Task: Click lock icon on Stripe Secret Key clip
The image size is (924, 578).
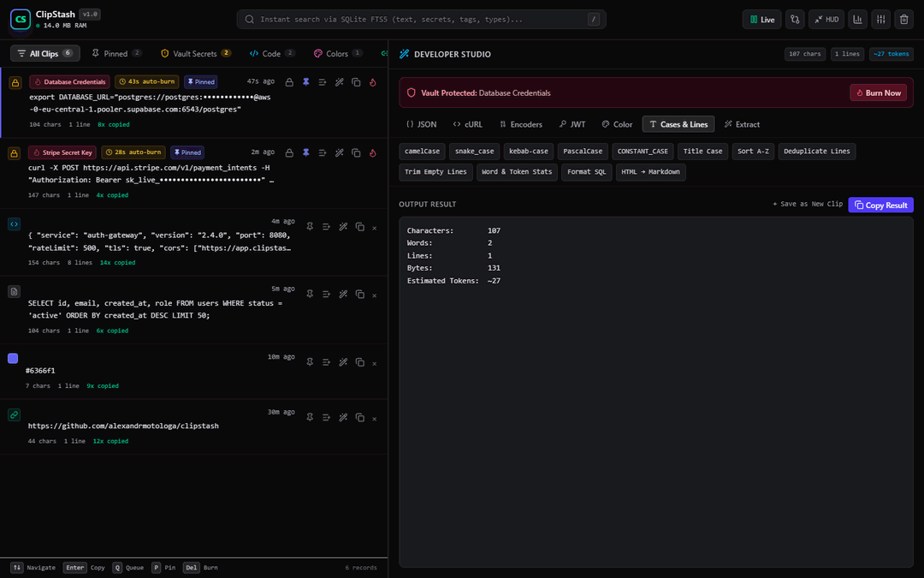Action: point(289,152)
